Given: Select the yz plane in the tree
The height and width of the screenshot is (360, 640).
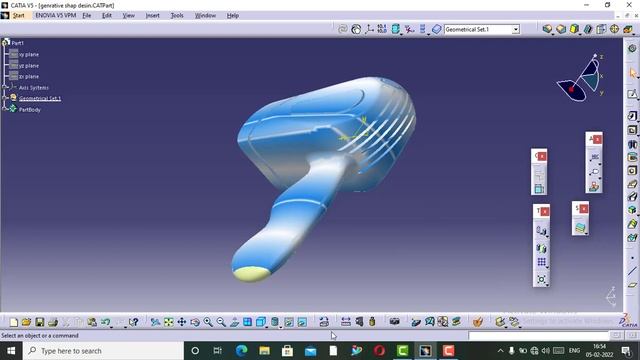Looking at the screenshot, I should [29, 65].
